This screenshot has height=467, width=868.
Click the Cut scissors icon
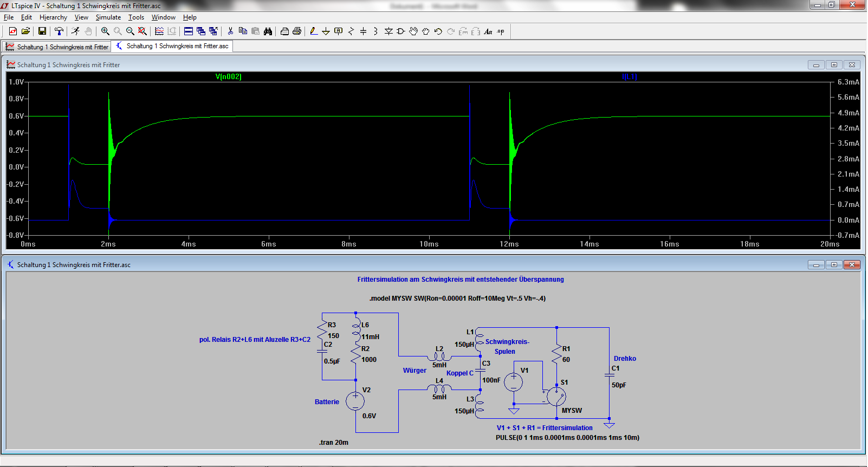pyautogui.click(x=230, y=31)
